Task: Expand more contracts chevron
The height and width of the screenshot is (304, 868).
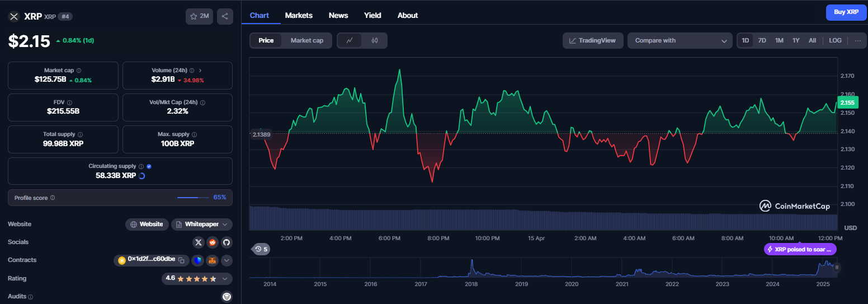Action: pyautogui.click(x=227, y=260)
